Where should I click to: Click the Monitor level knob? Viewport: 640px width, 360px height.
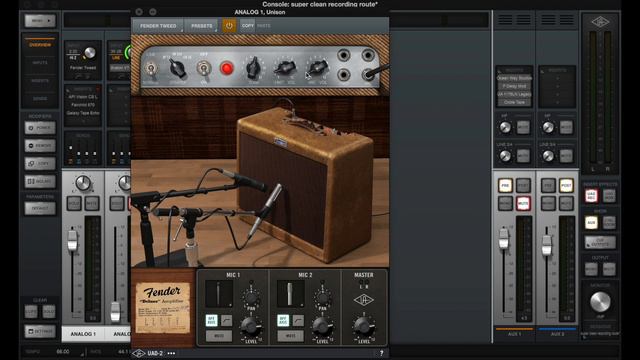(600, 301)
